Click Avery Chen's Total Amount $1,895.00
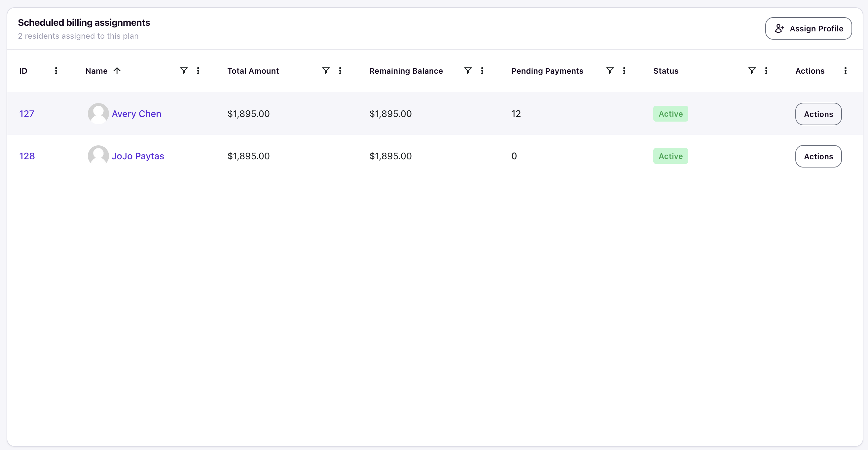Image resolution: width=868 pixels, height=450 pixels. (248, 114)
